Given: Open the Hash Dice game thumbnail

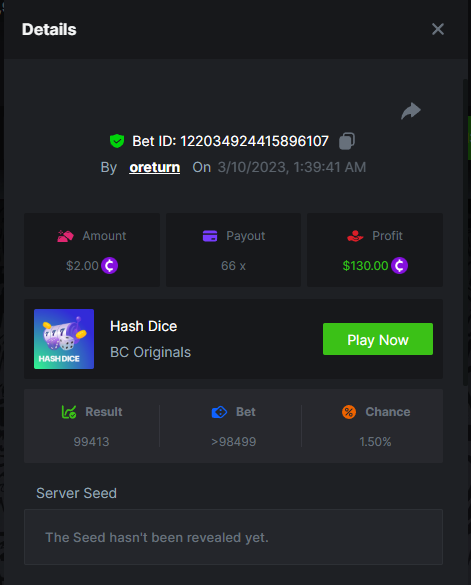Looking at the screenshot, I should pyautogui.click(x=64, y=339).
